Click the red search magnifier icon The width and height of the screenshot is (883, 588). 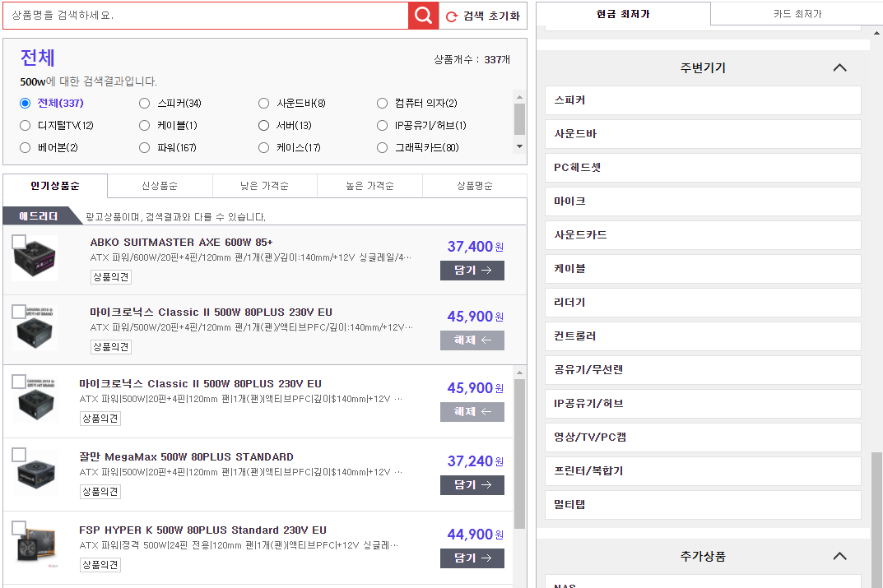tap(423, 15)
